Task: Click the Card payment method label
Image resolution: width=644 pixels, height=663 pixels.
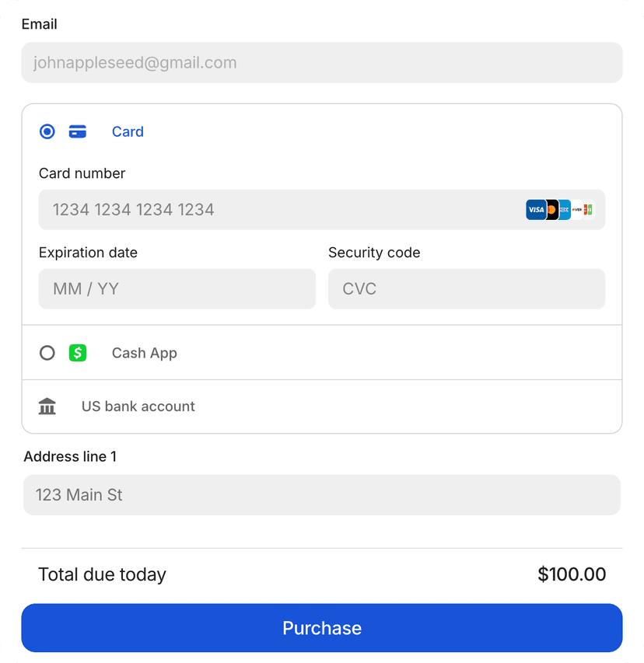Action: click(x=128, y=132)
